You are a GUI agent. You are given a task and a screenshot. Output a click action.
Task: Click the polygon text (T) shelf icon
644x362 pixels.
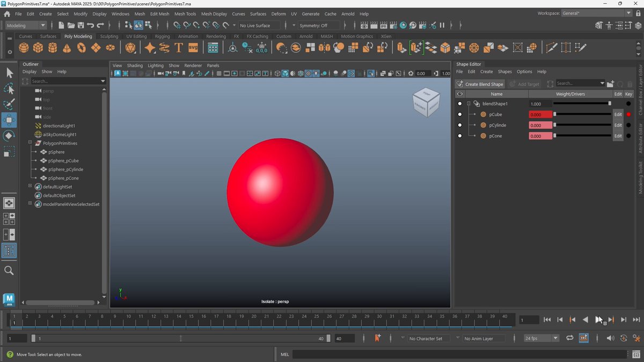[179, 48]
